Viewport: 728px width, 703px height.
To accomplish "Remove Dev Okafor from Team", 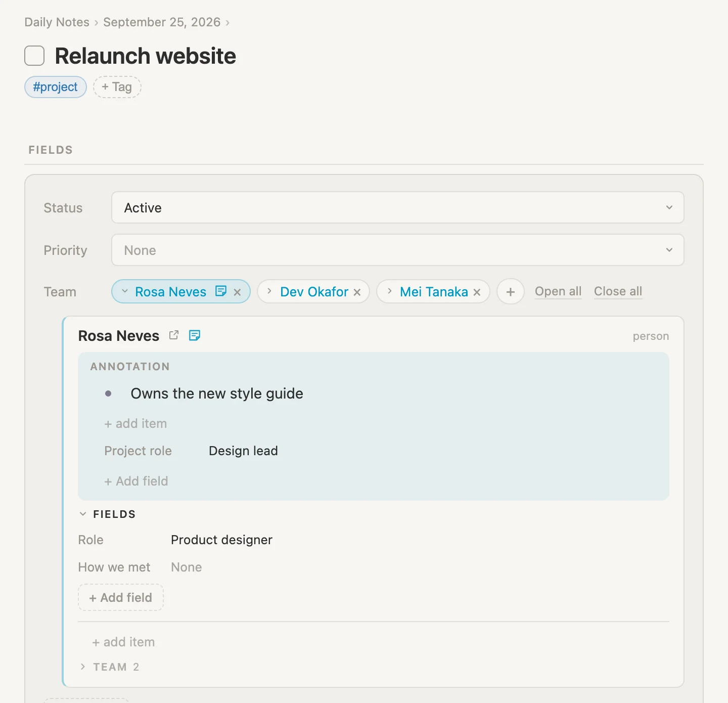I will pyautogui.click(x=357, y=292).
